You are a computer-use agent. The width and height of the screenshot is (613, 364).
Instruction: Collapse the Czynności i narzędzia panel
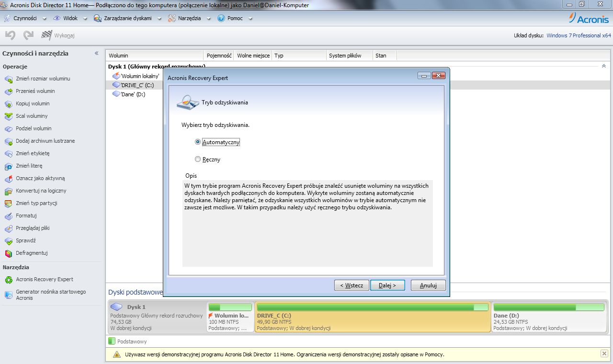click(x=97, y=53)
